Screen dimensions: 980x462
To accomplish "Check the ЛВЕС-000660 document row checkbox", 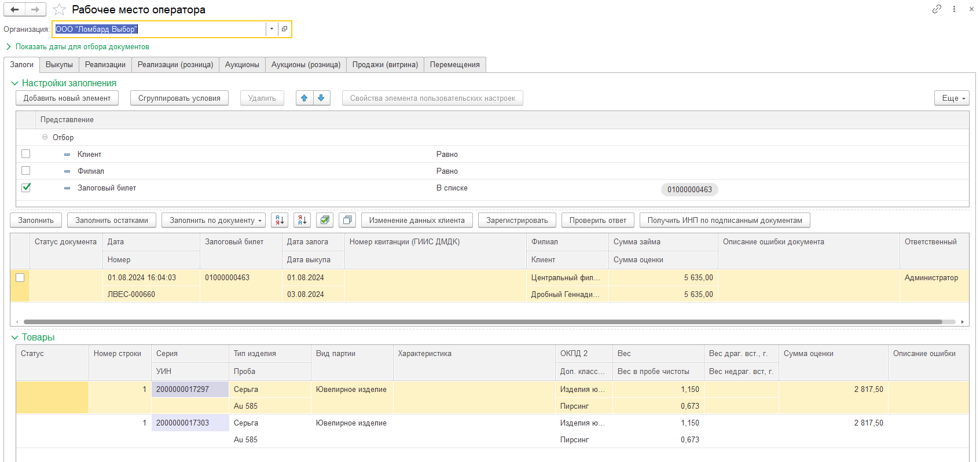I will (20, 277).
